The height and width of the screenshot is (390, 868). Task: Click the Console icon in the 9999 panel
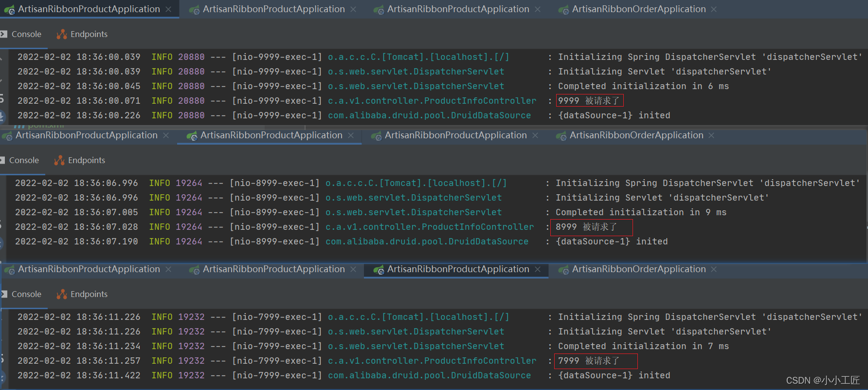pos(4,34)
